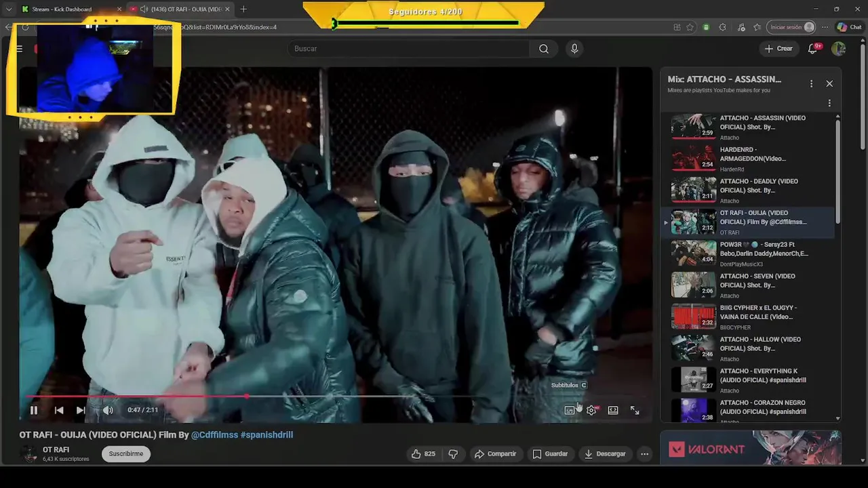Open more actions menu under the video

[x=645, y=454]
